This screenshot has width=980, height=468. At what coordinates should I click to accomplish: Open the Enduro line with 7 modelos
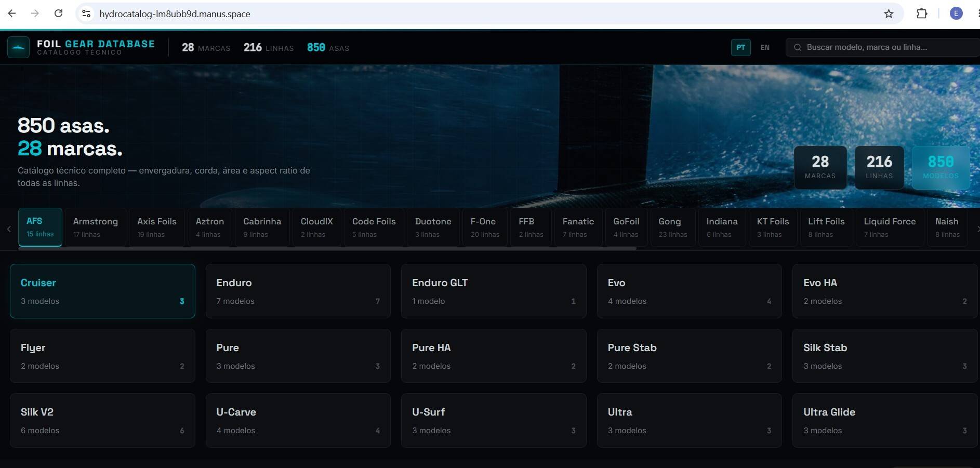[x=298, y=291]
